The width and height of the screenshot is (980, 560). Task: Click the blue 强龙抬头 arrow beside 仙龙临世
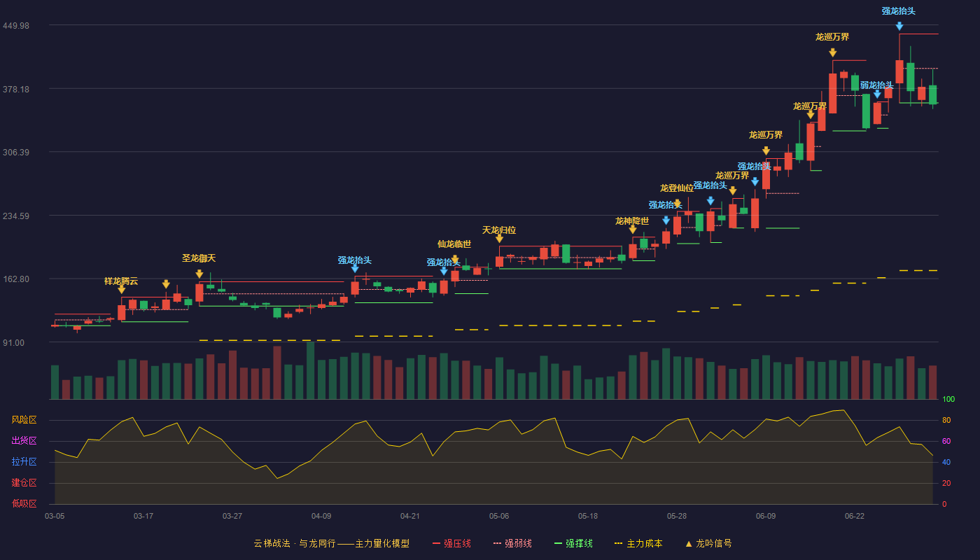[x=444, y=272]
